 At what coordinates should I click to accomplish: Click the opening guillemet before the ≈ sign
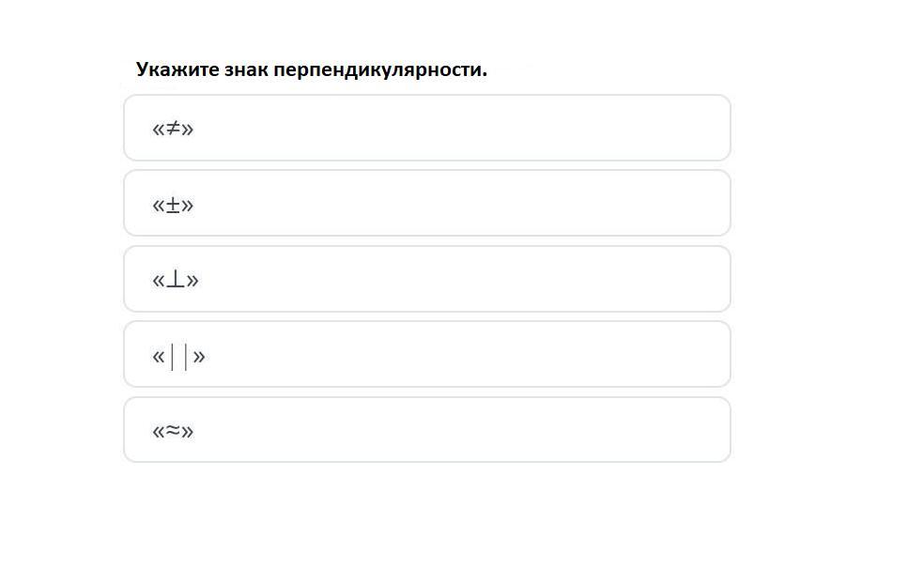click(158, 432)
